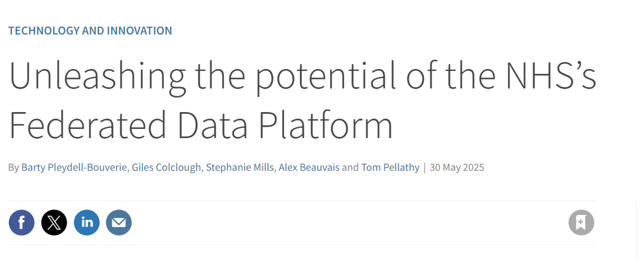
Task: Click the grey bookmark-plus button
Action: coord(581,222)
